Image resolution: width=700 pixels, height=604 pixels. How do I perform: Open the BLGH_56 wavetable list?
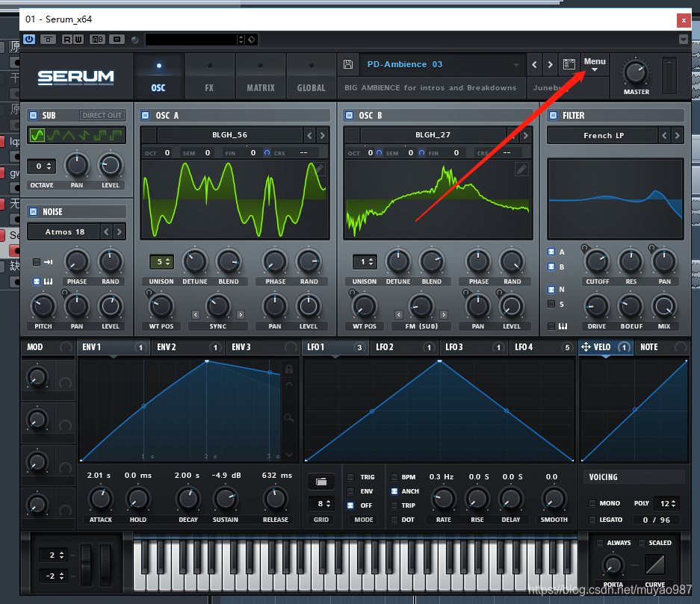(x=229, y=134)
